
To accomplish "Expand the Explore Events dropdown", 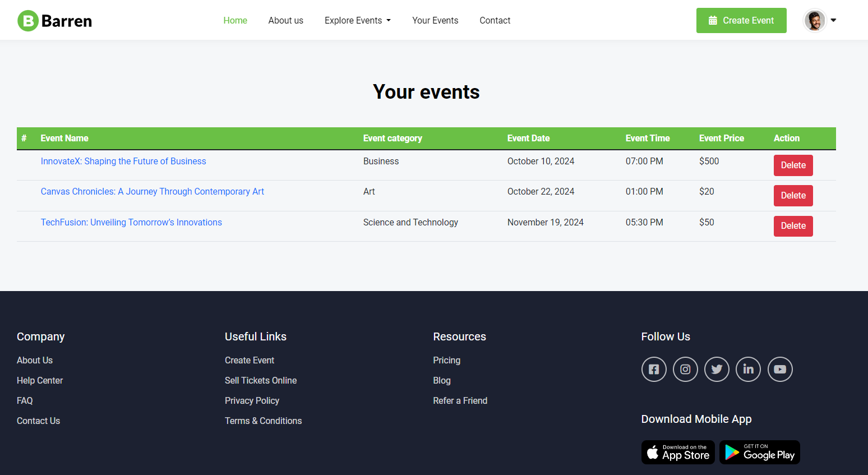I will (x=357, y=21).
